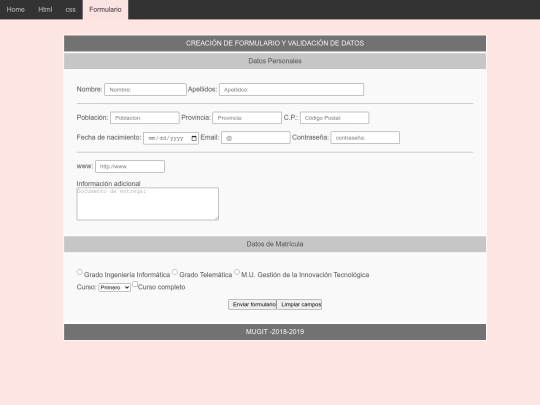Open the Curso dropdown showing Primero
The width and height of the screenshot is (540, 405).
115,287
